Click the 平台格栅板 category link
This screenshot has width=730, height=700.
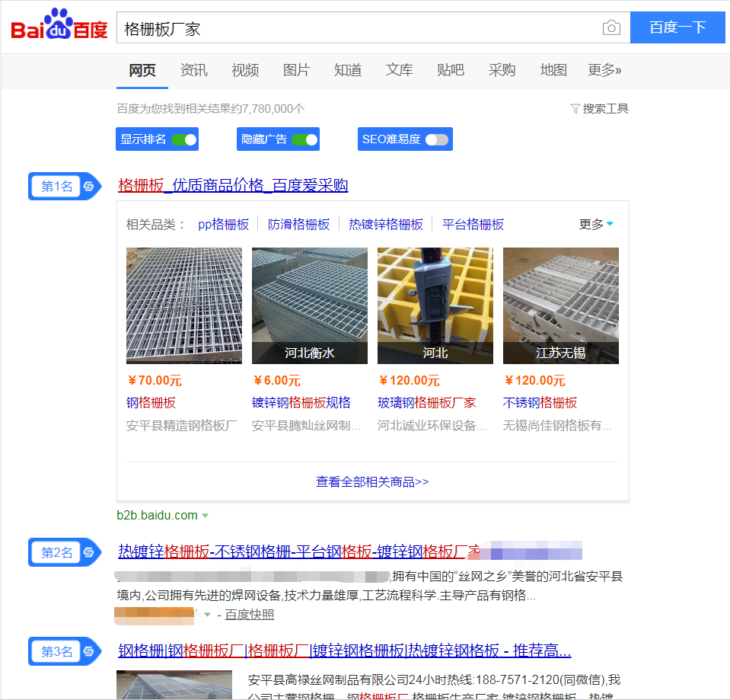coord(473,225)
